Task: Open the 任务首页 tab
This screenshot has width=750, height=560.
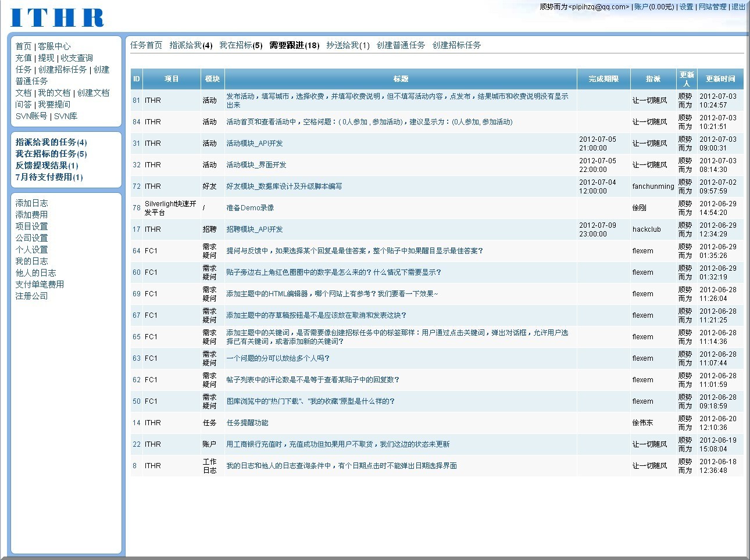Action: coord(146,45)
